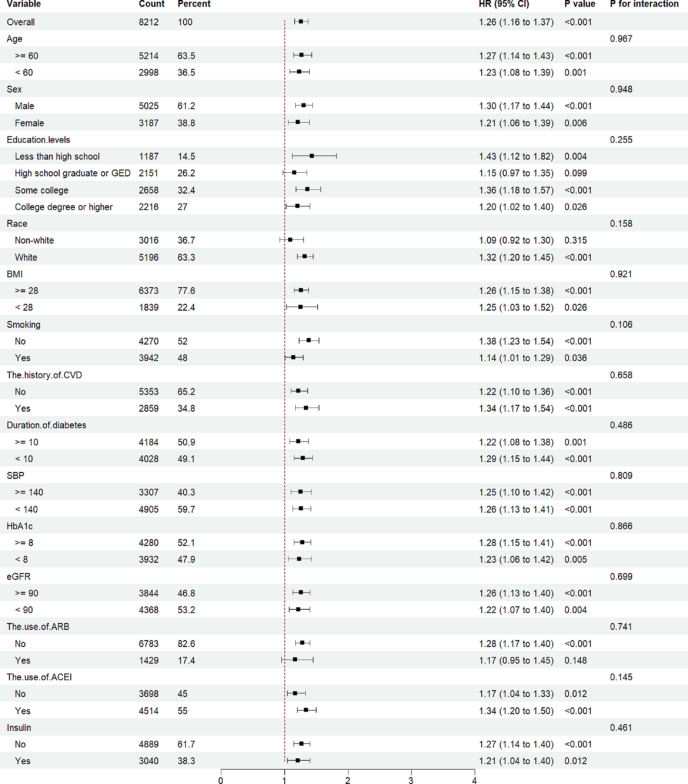Click the Less than high school point marker

(312, 156)
